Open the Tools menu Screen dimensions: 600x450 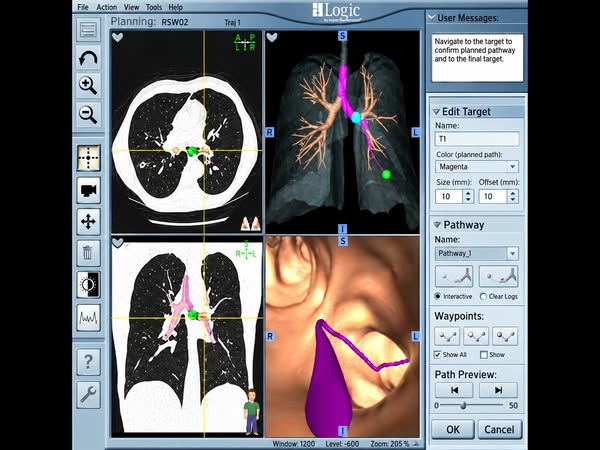point(153,7)
